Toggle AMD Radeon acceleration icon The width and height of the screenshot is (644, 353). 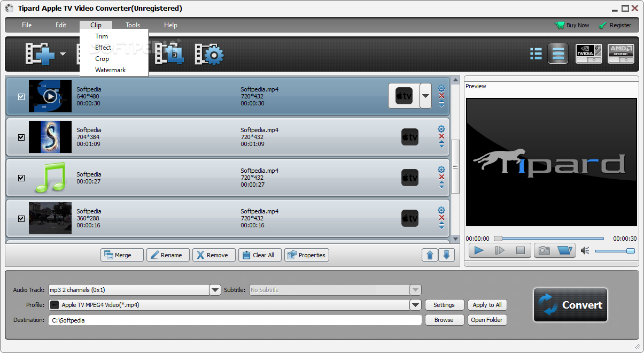[621, 53]
